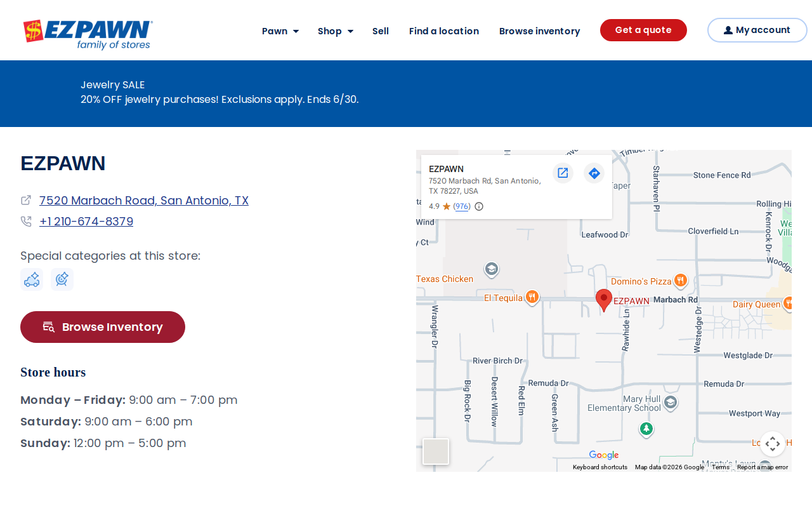Select the El Tequila restaurant marker
Viewport: 812px width, 508px height.
(532, 297)
